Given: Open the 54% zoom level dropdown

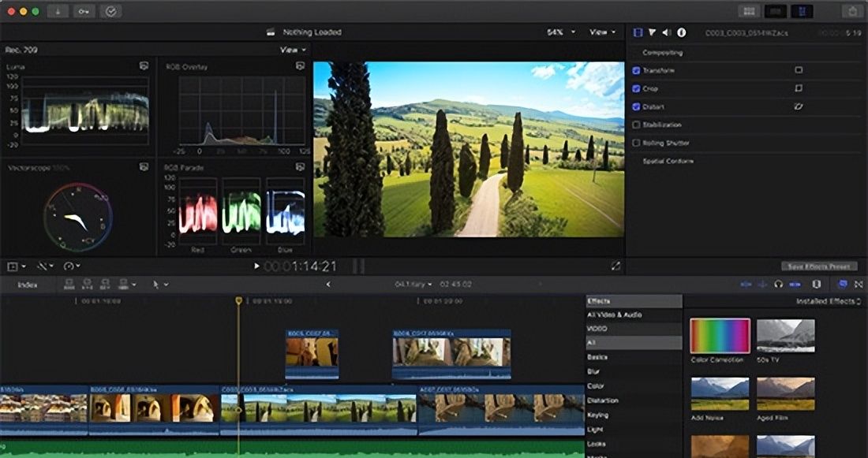Looking at the screenshot, I should pyautogui.click(x=559, y=32).
